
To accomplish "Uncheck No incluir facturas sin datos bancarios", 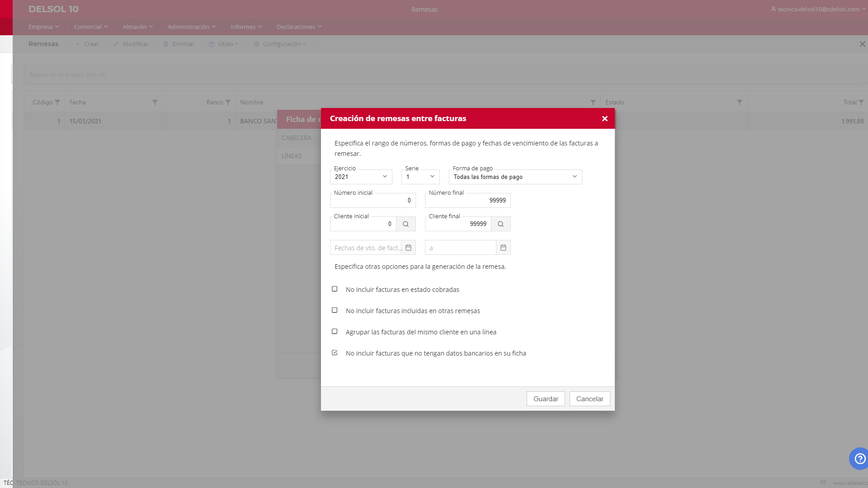I will 335,353.
